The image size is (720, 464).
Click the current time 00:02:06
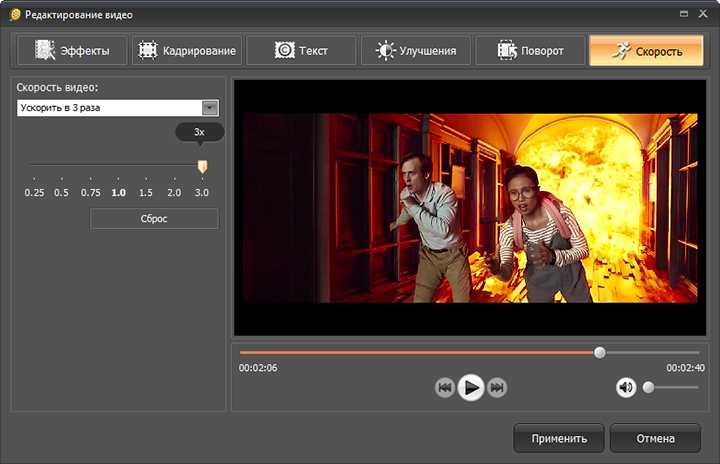(x=258, y=368)
